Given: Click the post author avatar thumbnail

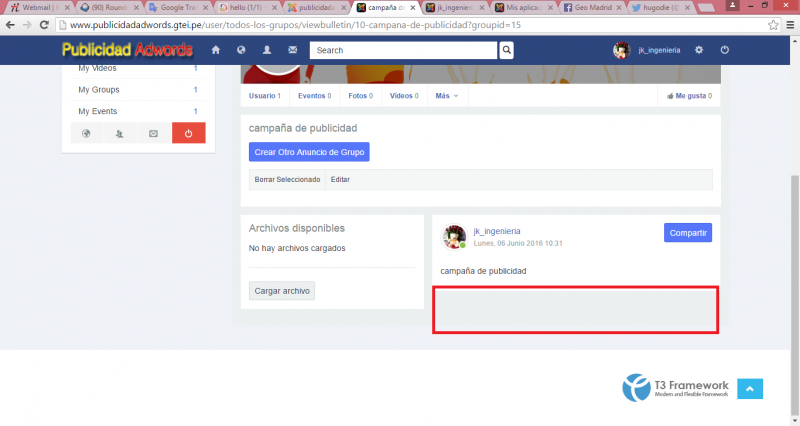Looking at the screenshot, I should 454,236.
